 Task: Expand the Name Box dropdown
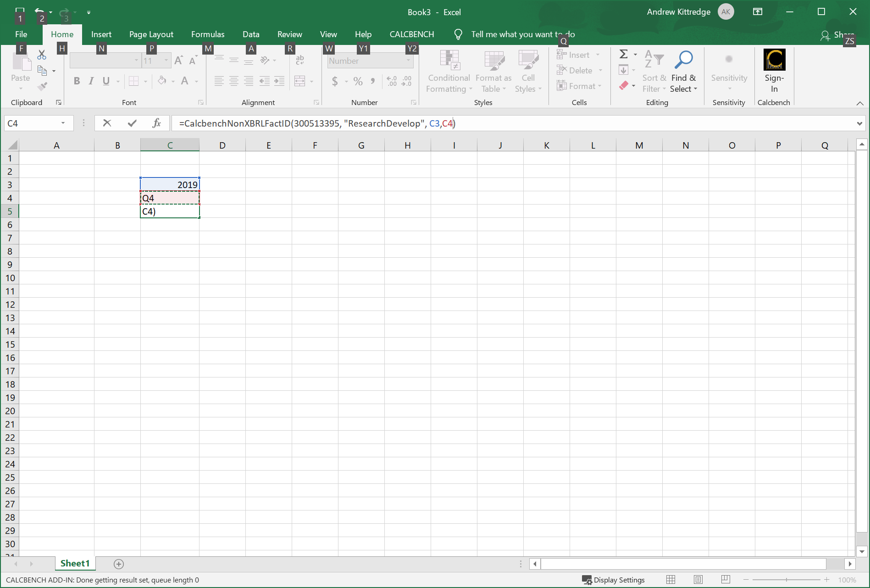coord(63,123)
